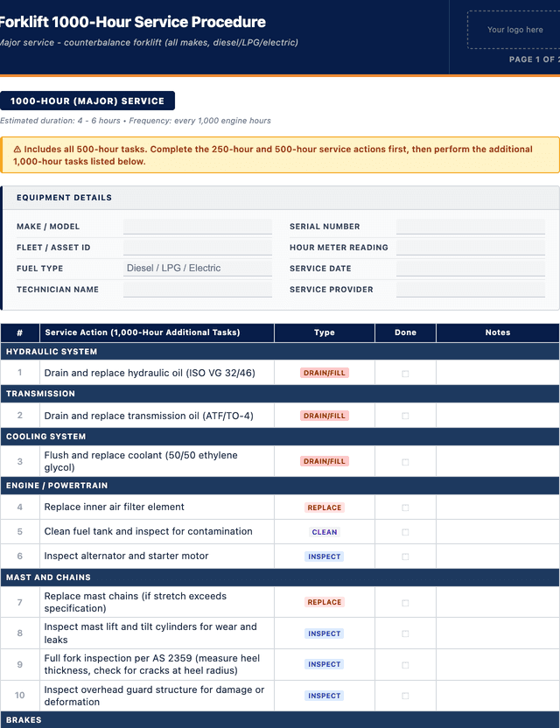This screenshot has width=560, height=728.
Task: Click the Forklift 1000-Hour Service Procedure title
Action: coord(133,22)
